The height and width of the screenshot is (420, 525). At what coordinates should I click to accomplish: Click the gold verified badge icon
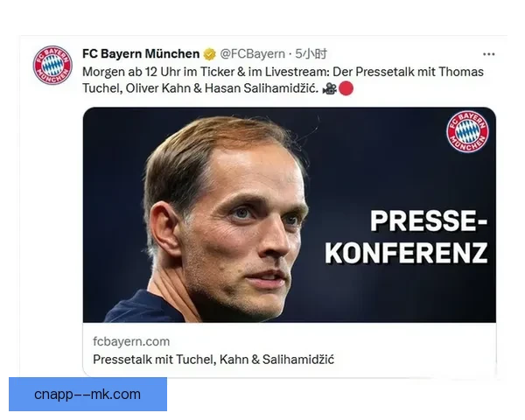pyautogui.click(x=210, y=54)
